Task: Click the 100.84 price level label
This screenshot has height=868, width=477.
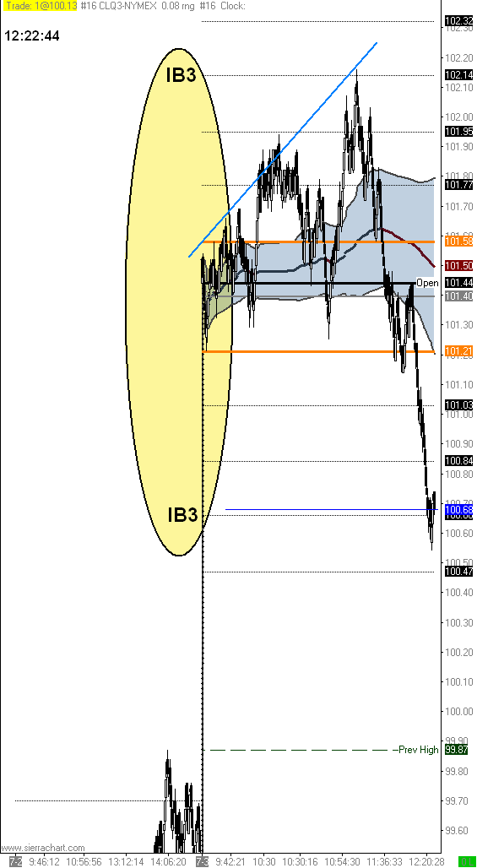Action: tap(458, 460)
